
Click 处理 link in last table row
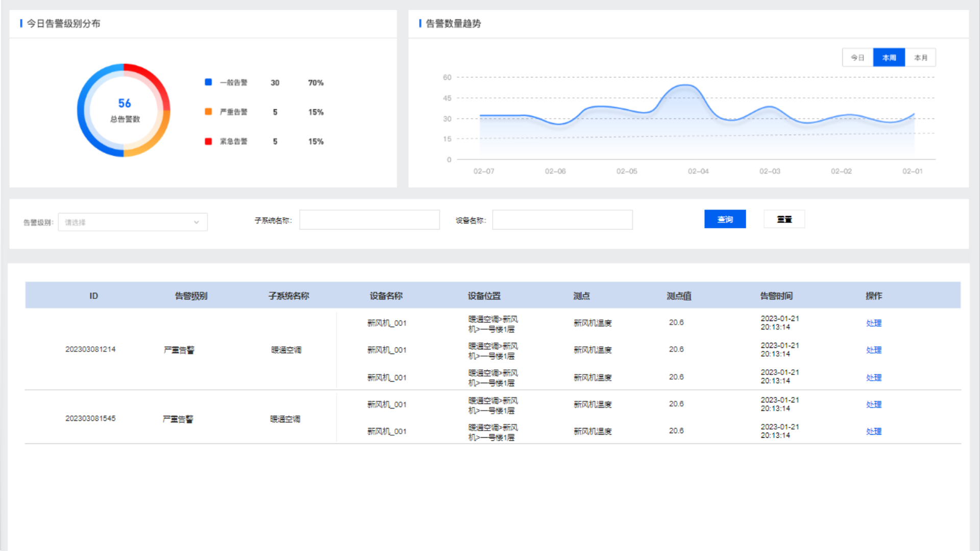tap(874, 432)
